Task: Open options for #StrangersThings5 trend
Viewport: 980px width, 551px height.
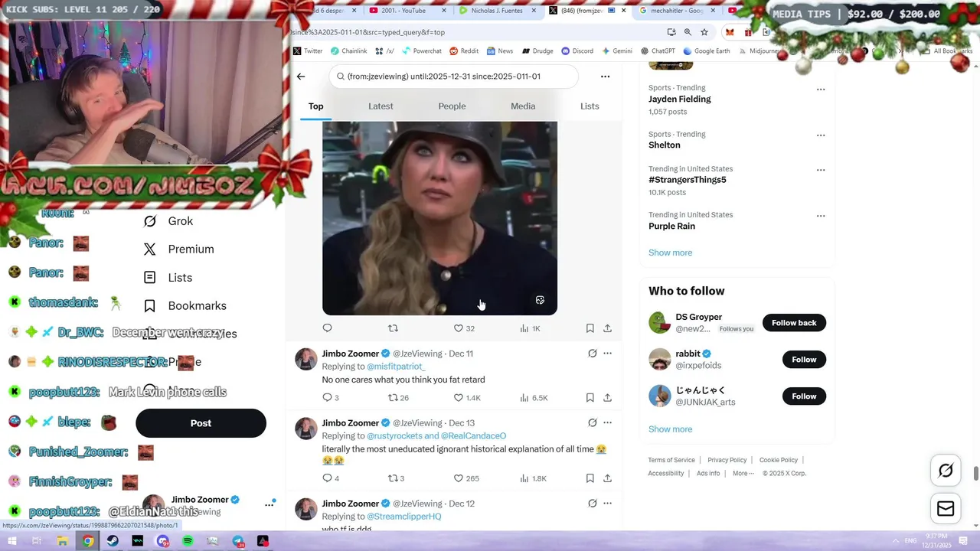Action: pos(821,170)
